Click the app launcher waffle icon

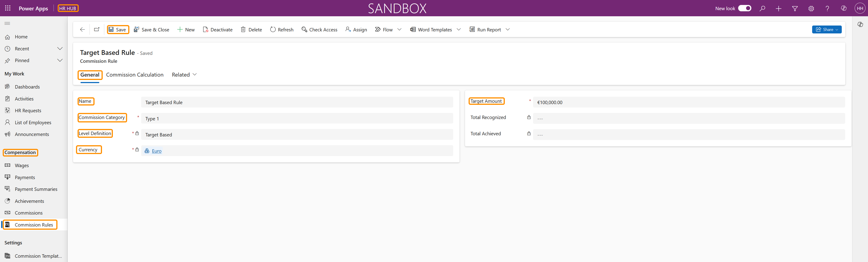click(8, 8)
